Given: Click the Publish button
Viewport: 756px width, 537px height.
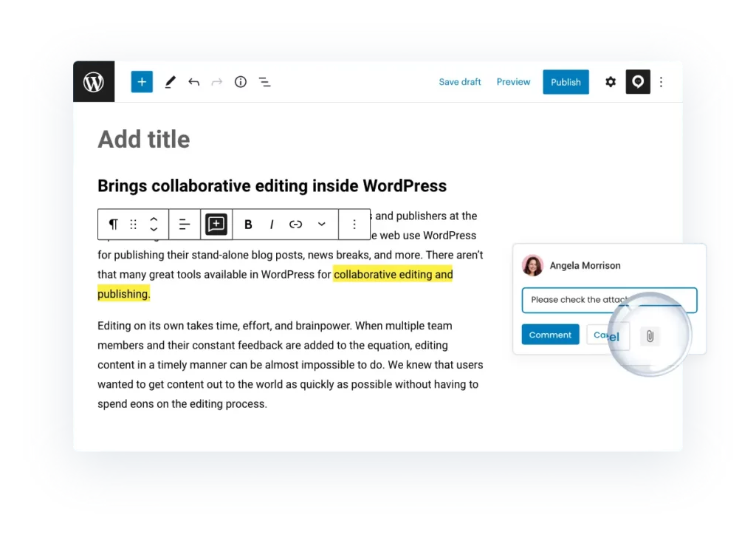Looking at the screenshot, I should pyautogui.click(x=566, y=82).
